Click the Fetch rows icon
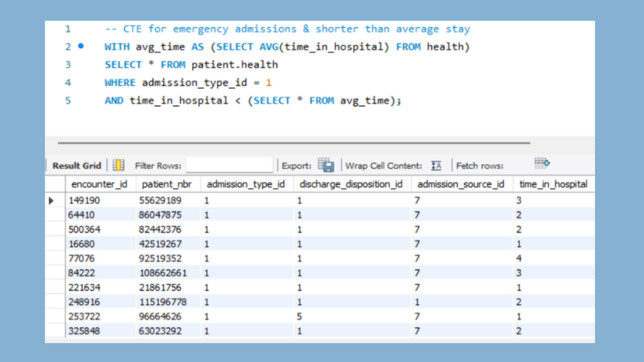 (542, 163)
